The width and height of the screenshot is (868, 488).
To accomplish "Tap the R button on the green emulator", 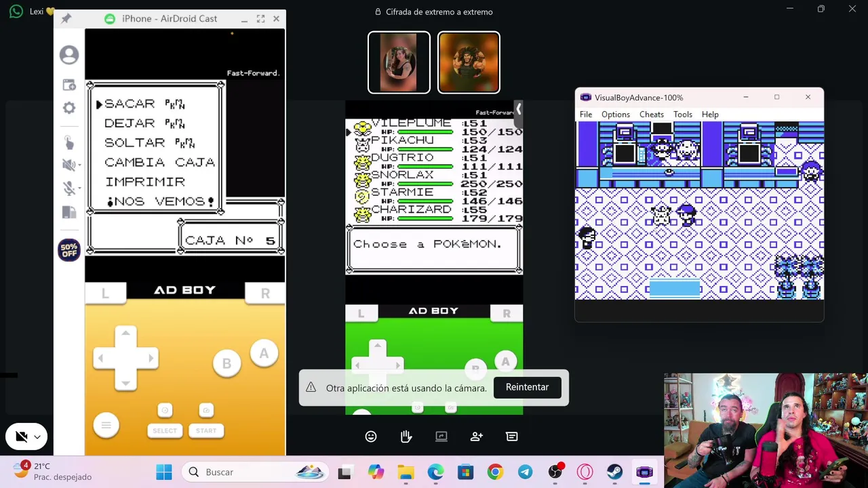I will coord(507,313).
